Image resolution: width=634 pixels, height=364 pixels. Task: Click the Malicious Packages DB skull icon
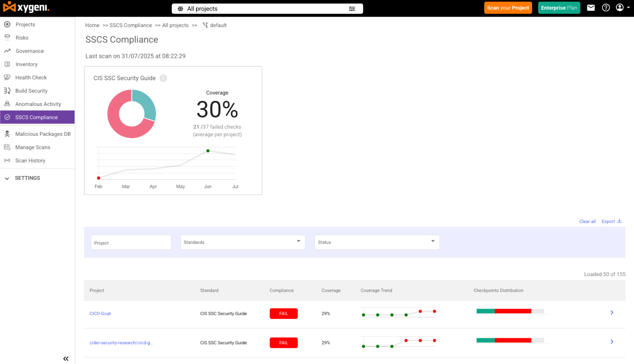coord(7,134)
